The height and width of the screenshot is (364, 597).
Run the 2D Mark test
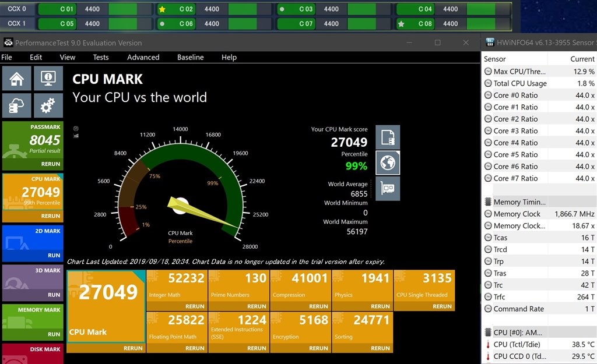click(54, 255)
